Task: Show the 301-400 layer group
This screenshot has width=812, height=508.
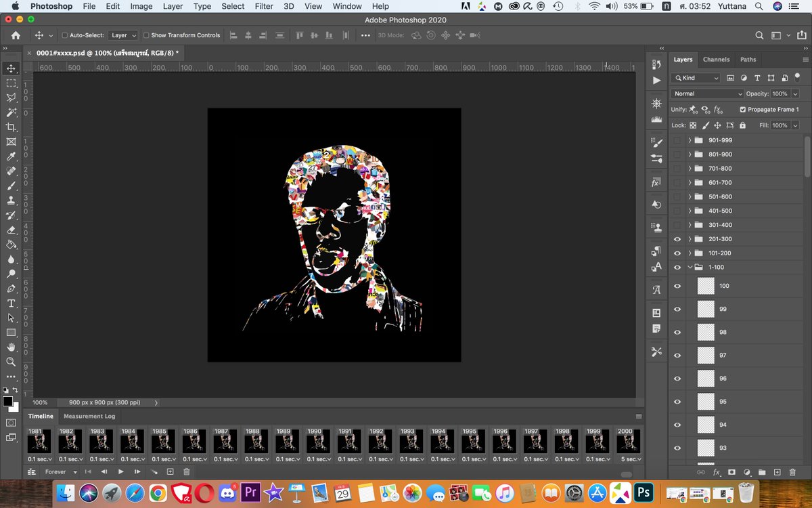Action: pos(677,225)
